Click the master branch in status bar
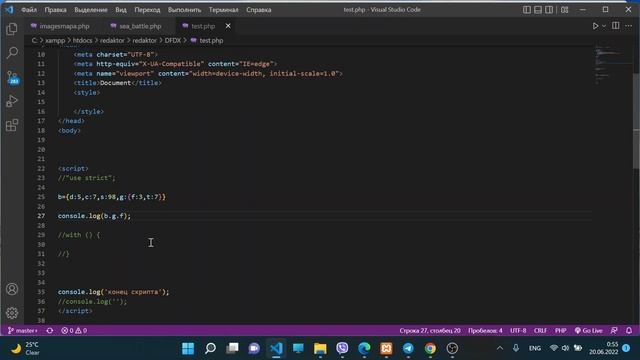This screenshot has width=640, height=360. coord(23,330)
